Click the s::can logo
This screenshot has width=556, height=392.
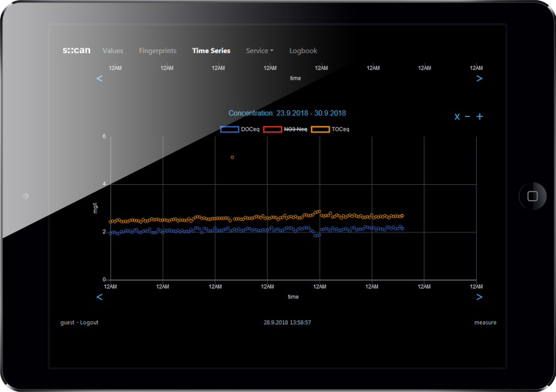pos(76,50)
